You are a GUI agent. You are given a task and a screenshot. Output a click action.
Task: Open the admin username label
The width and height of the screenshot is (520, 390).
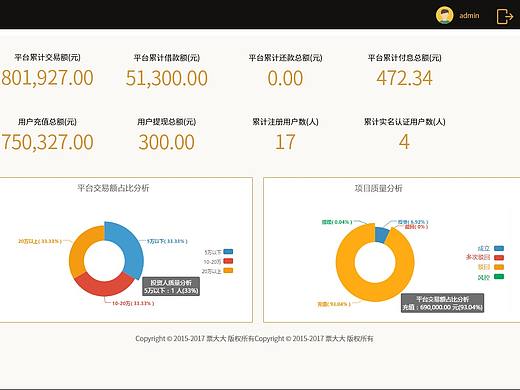pyautogui.click(x=469, y=16)
